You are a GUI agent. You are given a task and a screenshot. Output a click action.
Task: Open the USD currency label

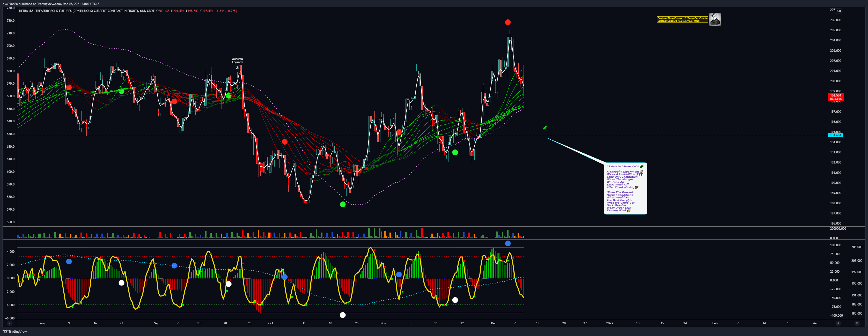pyautogui.click(x=838, y=11)
